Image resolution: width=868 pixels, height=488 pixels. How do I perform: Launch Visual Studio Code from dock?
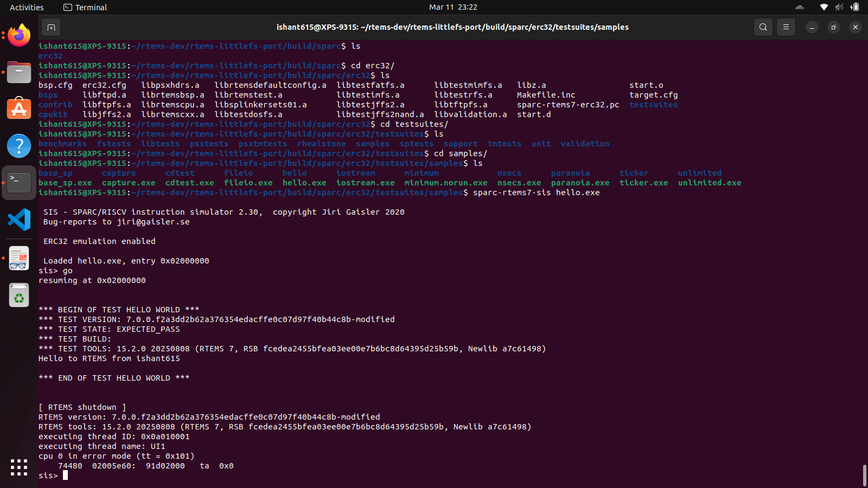[x=19, y=220]
